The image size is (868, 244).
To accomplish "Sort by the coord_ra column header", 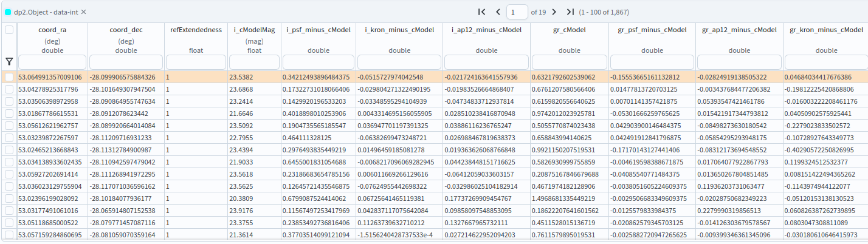I will click(52, 30).
